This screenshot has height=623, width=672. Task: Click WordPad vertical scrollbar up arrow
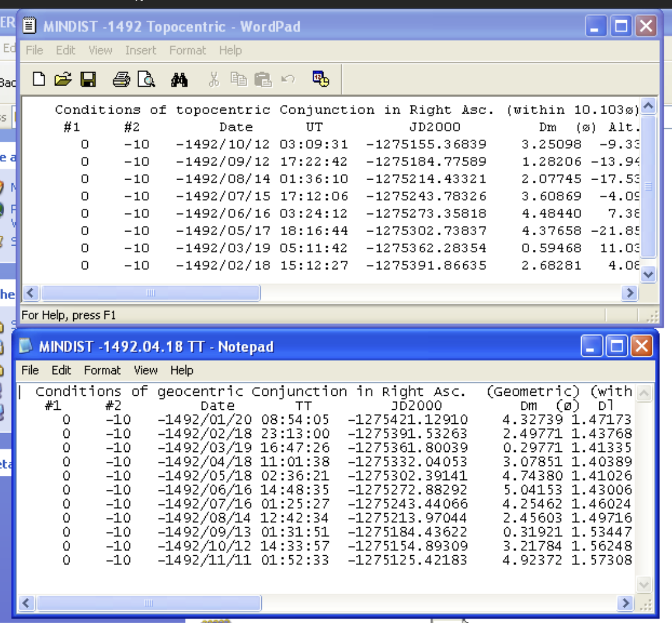click(648, 106)
